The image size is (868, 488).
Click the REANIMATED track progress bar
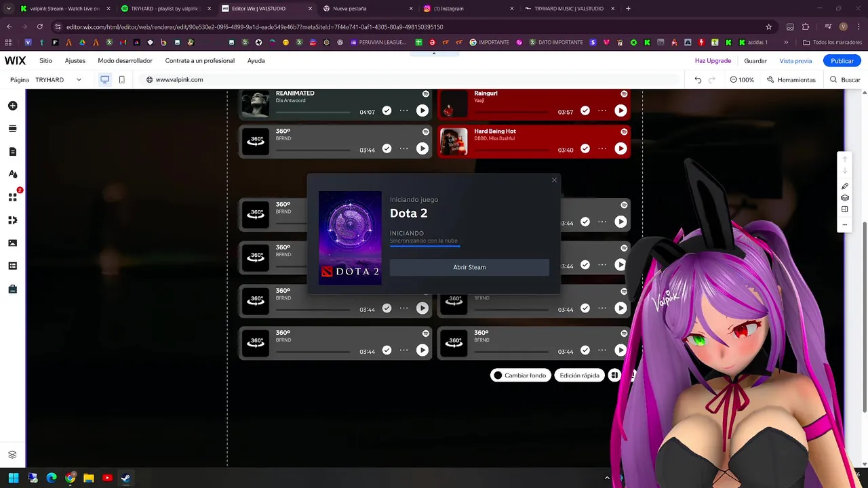point(313,112)
